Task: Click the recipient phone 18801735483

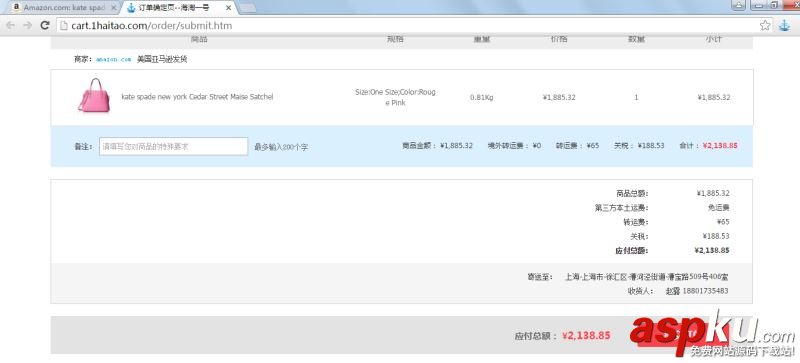Action: pos(705,291)
